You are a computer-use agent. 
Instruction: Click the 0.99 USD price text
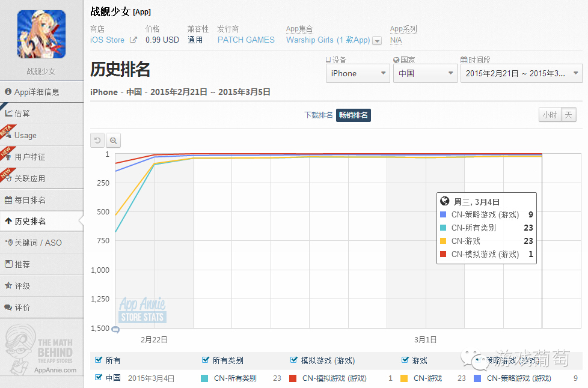[x=162, y=40]
